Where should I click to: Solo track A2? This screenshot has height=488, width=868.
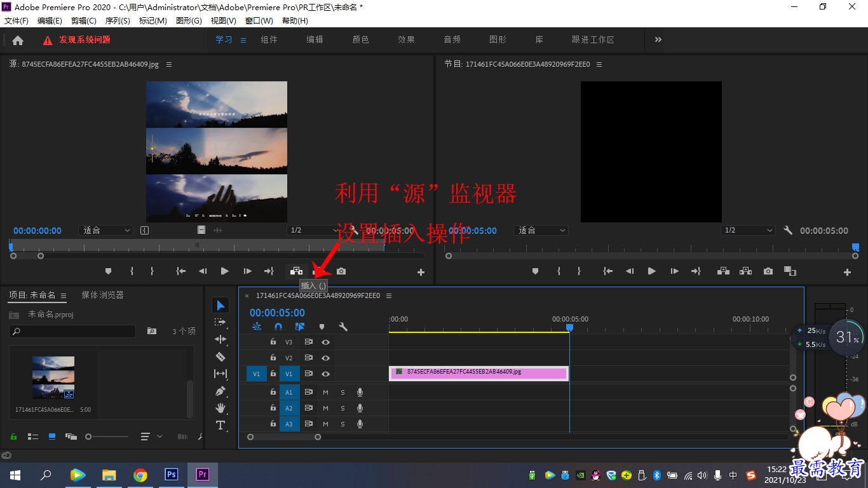point(342,408)
